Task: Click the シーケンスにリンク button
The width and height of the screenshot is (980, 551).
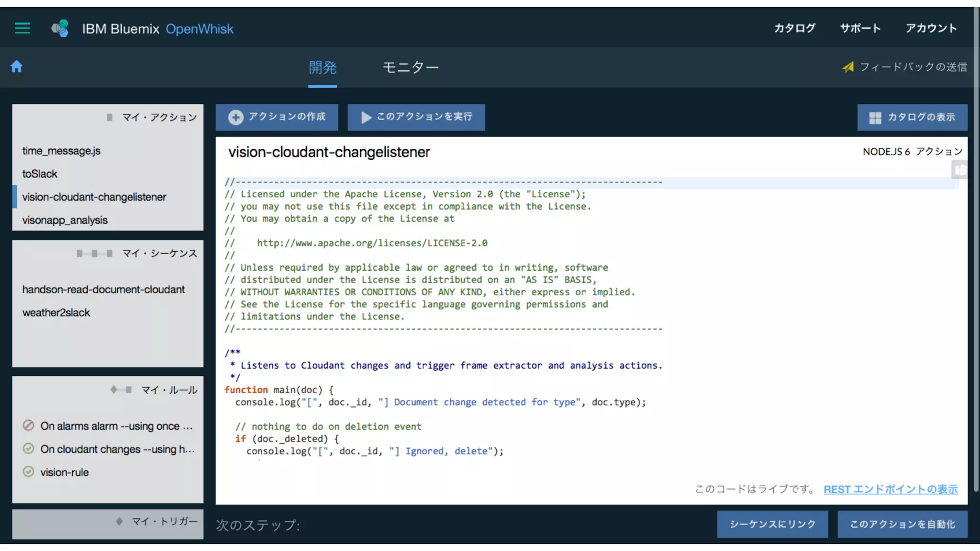Action: [x=772, y=524]
